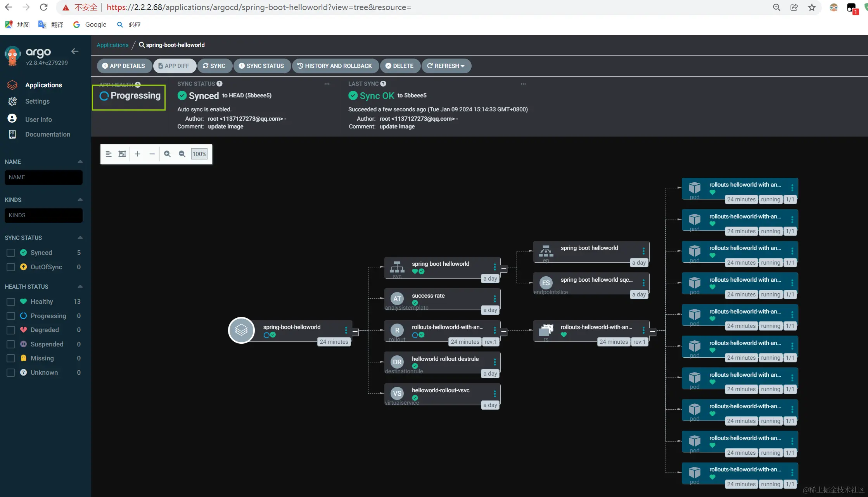Click the History and Rollback button
This screenshot has height=497, width=868.
(x=334, y=66)
